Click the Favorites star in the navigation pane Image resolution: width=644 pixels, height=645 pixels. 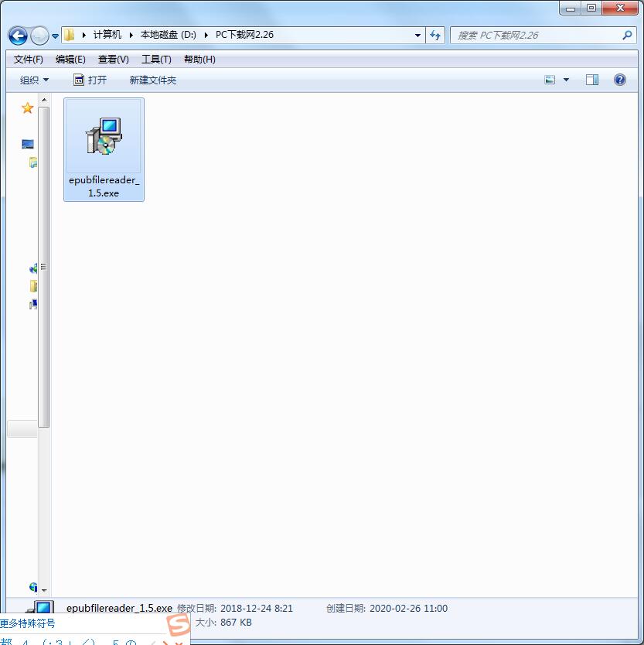27,108
